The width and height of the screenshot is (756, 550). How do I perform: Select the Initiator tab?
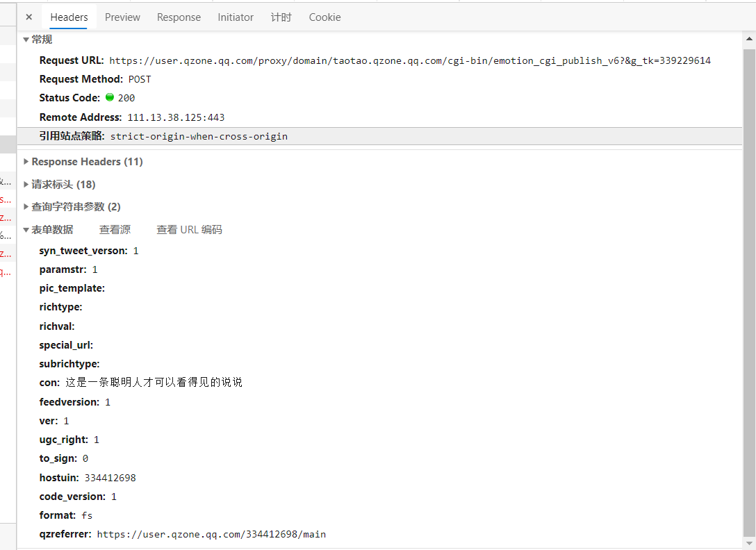[x=236, y=17]
